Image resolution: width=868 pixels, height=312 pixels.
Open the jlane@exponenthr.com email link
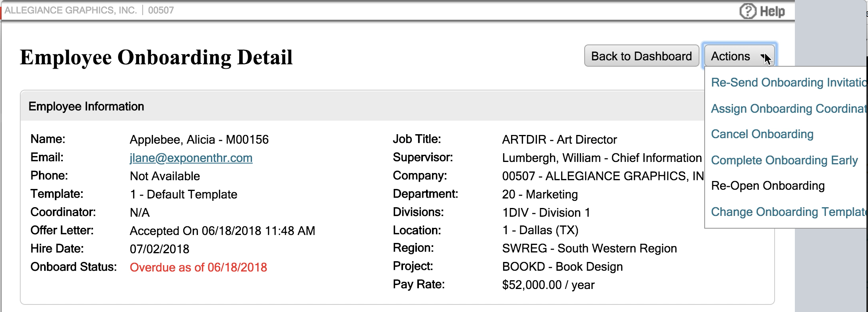[191, 158]
